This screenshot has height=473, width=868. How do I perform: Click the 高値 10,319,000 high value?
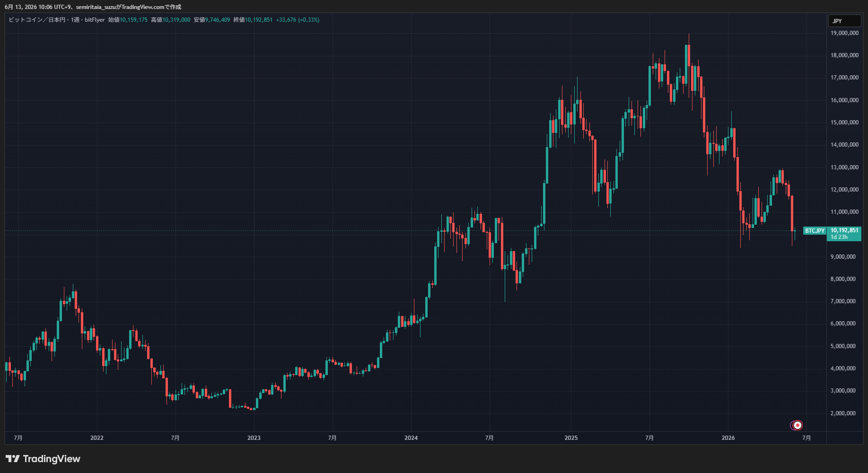click(170, 20)
